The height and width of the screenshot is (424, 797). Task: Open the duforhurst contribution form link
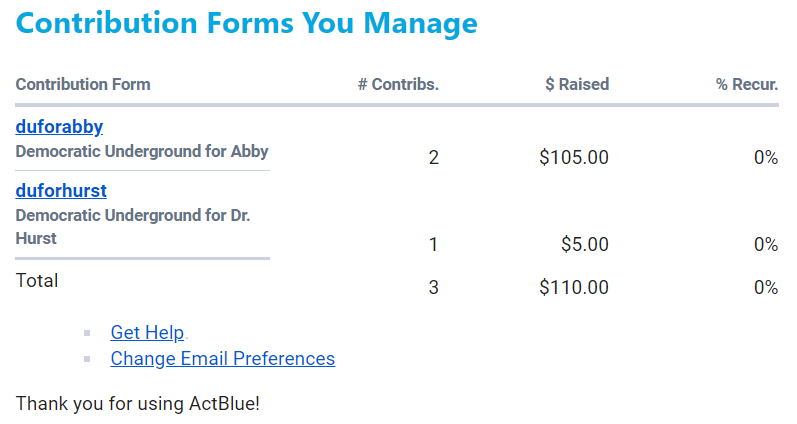coord(61,191)
